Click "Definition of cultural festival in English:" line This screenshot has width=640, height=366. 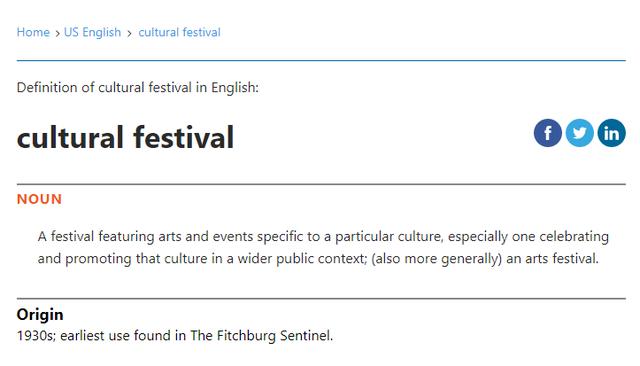[138, 87]
